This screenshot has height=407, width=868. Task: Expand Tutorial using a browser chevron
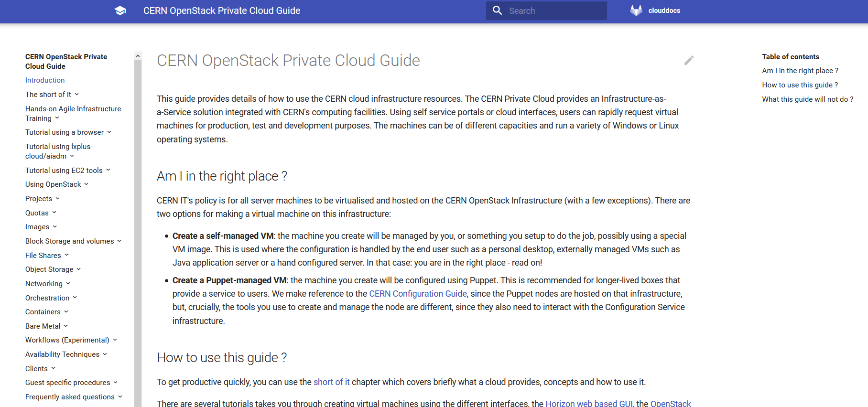(x=109, y=132)
